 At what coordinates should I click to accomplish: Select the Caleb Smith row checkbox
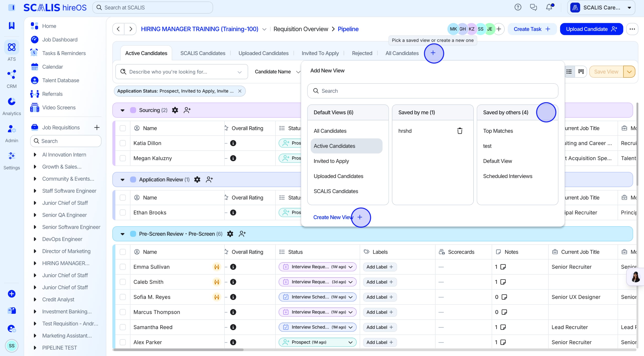123,282
